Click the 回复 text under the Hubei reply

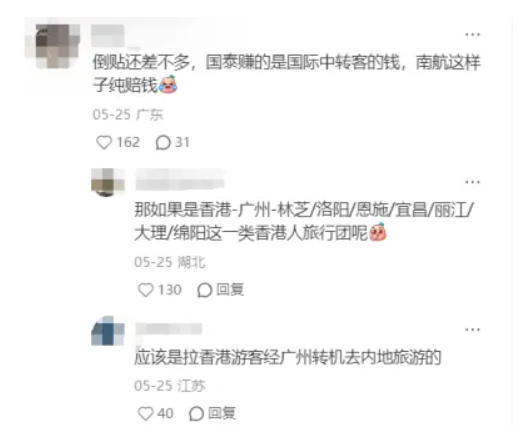230,289
